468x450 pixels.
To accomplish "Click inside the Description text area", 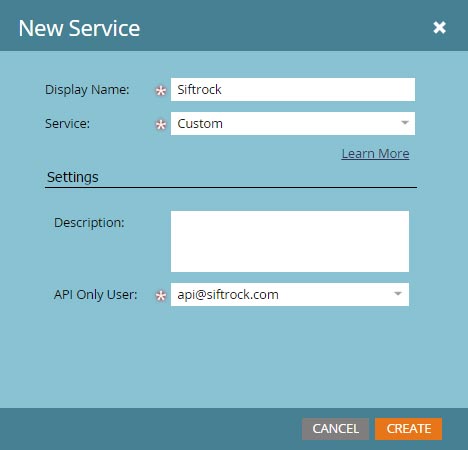I will click(290, 241).
